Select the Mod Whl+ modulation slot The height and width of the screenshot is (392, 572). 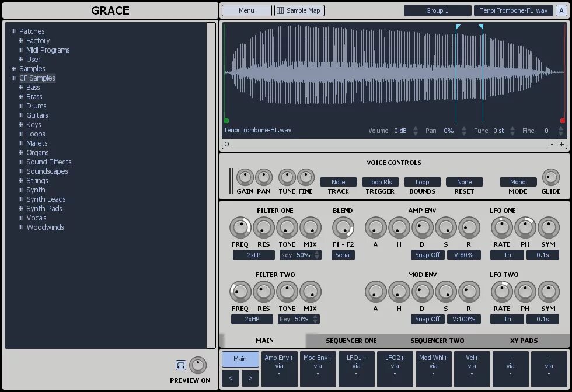[433, 369]
